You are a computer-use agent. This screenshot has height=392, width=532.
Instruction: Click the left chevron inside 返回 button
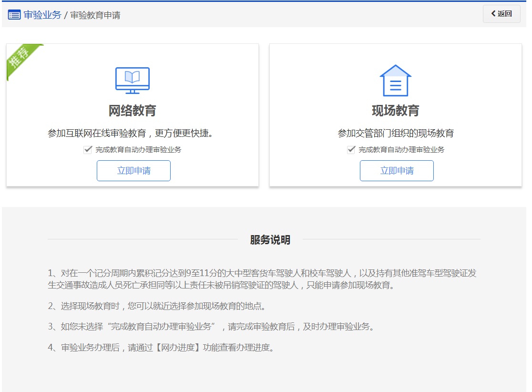[x=493, y=13]
